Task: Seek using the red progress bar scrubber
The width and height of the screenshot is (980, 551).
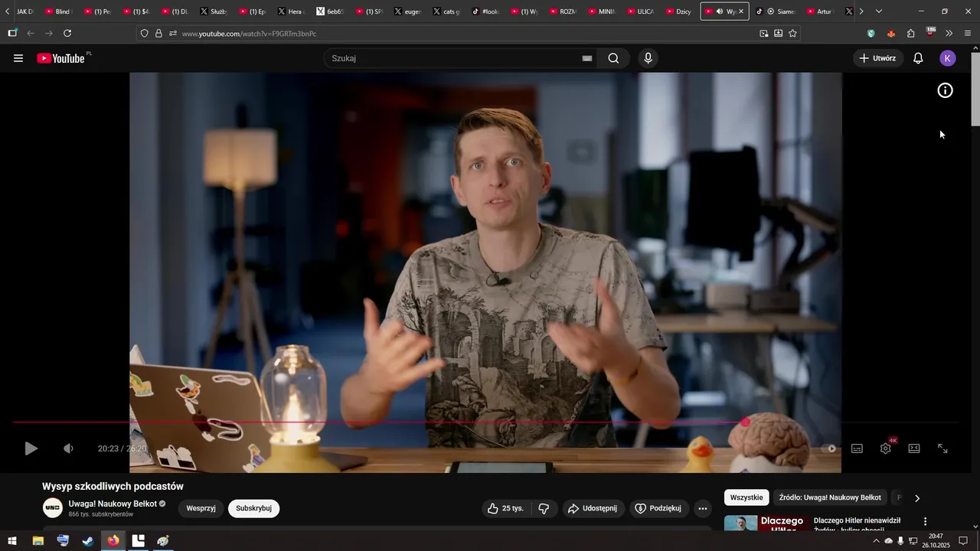Action: [745, 422]
